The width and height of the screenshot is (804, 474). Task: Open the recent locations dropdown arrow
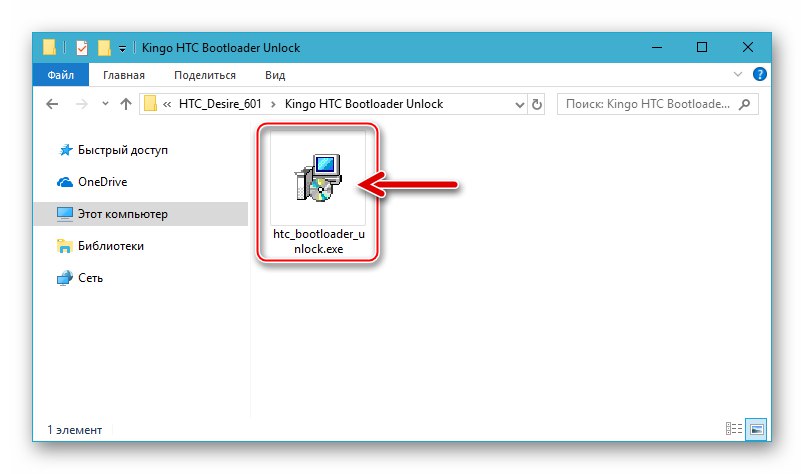pos(105,104)
